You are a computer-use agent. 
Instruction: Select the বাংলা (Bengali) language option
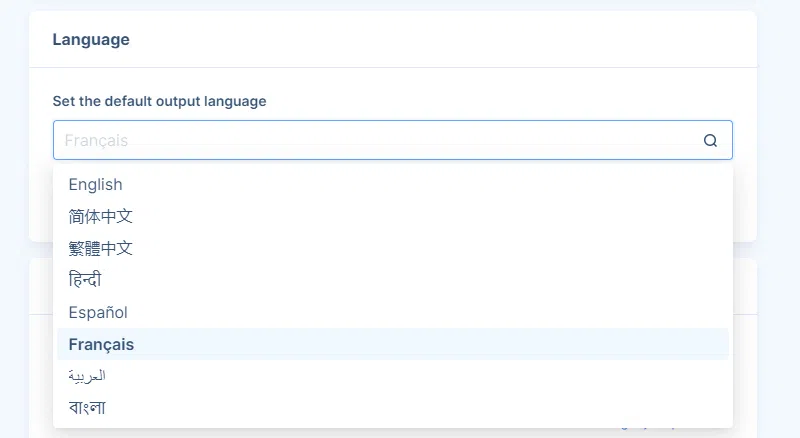click(87, 408)
